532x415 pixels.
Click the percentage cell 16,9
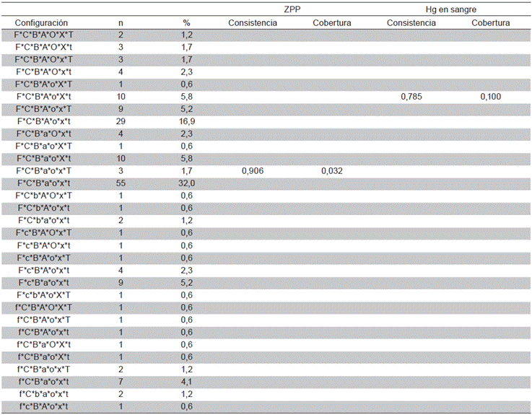click(x=186, y=121)
